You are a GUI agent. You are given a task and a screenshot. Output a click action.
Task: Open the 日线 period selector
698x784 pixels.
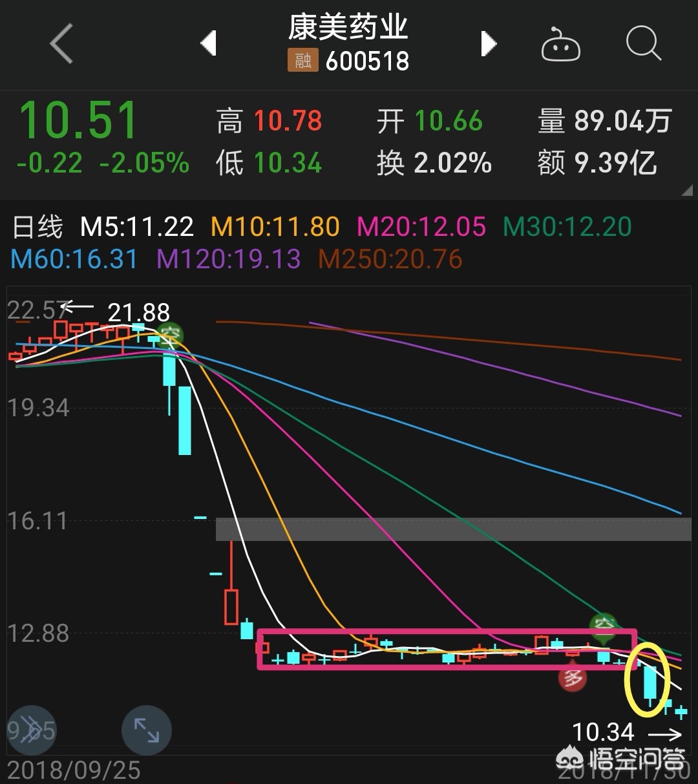point(38,227)
